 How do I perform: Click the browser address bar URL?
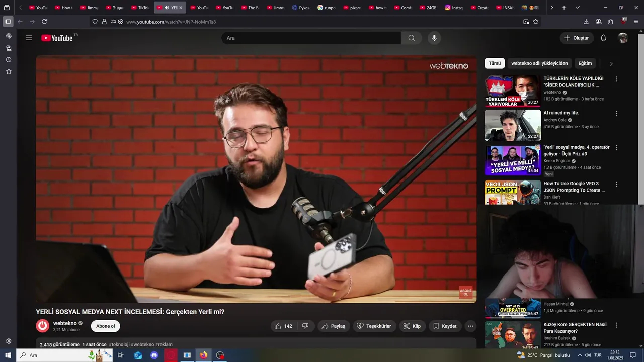[171, 22]
